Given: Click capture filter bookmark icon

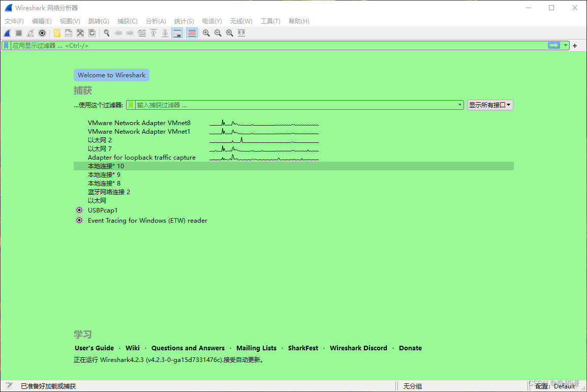Looking at the screenshot, I should (131, 105).
